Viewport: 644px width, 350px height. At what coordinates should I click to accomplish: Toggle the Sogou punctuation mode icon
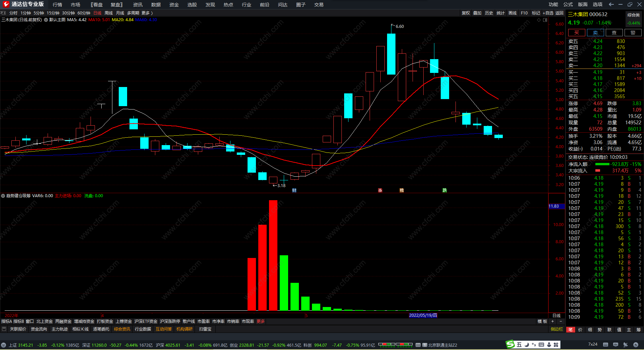[x=534, y=345]
